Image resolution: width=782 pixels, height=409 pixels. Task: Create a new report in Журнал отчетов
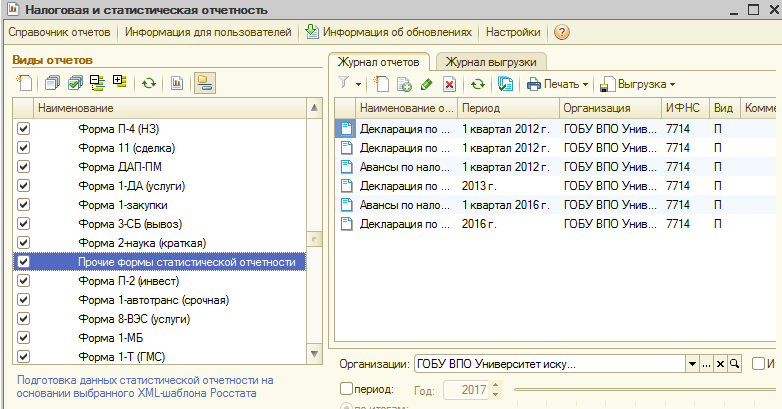(382, 84)
